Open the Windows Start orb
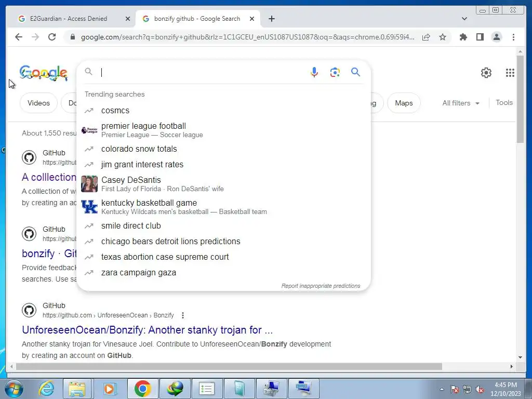This screenshot has width=532, height=399. pyautogui.click(x=14, y=389)
